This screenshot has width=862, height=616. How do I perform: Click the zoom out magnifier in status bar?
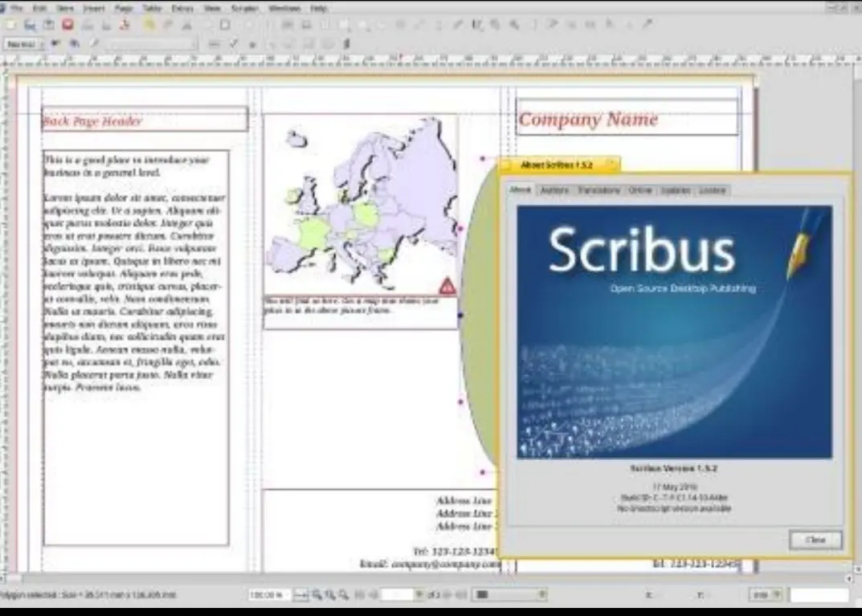click(317, 595)
